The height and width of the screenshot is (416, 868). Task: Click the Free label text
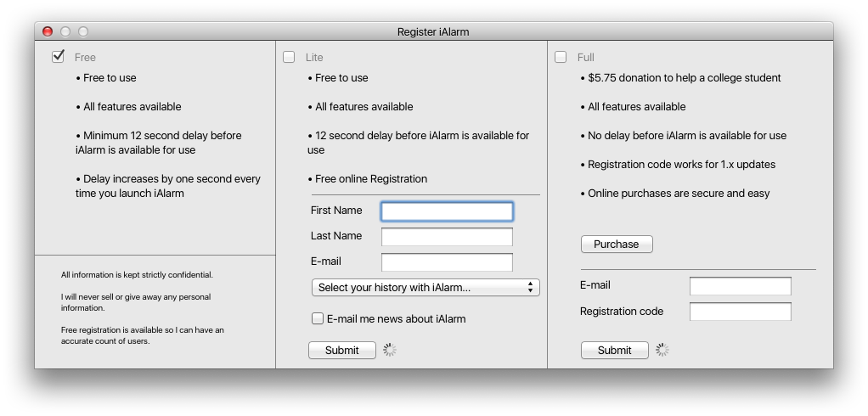coord(85,58)
